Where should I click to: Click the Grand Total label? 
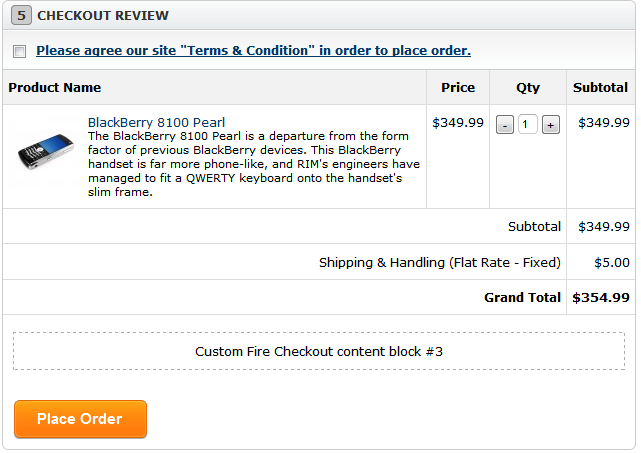coord(522,297)
